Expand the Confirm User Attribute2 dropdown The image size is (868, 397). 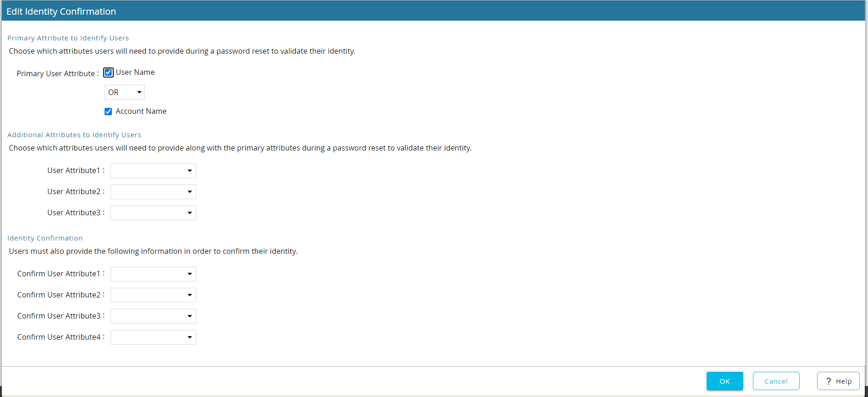[x=153, y=295]
